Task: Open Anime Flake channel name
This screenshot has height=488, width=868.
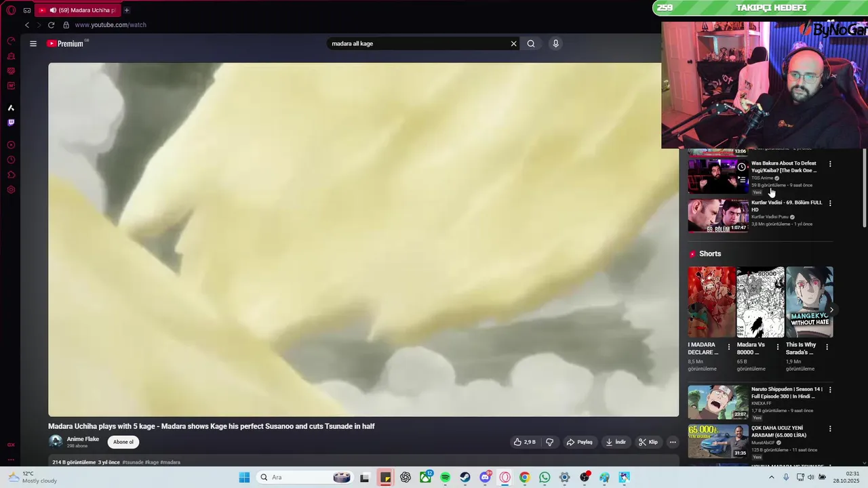Action: click(83, 439)
